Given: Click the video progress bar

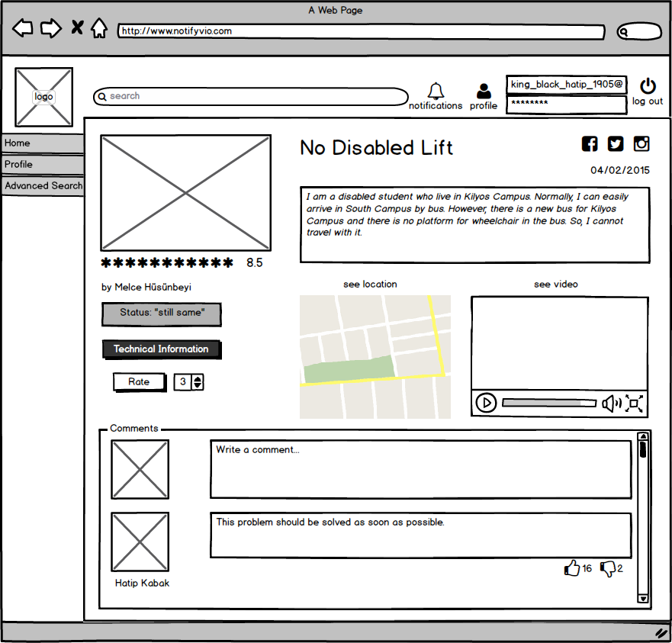Looking at the screenshot, I should tap(549, 403).
